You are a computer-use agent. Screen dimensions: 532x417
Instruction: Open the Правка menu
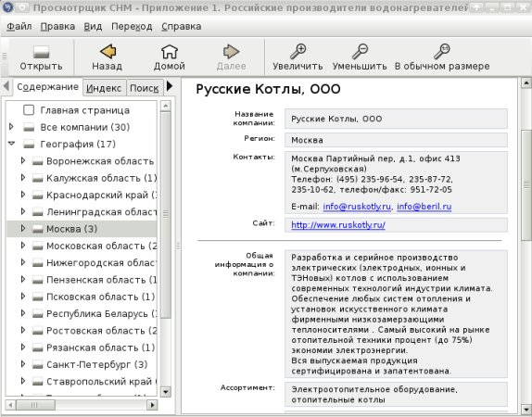click(57, 27)
